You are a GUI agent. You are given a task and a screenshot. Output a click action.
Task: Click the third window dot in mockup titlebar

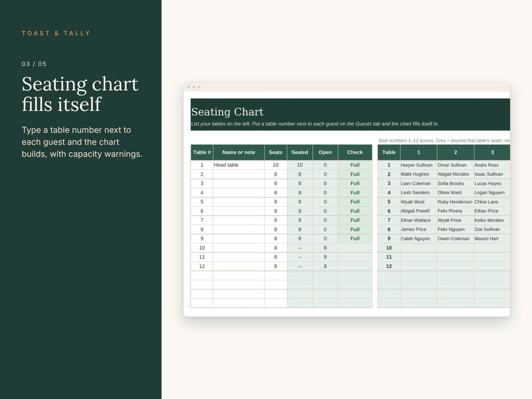tap(199, 87)
